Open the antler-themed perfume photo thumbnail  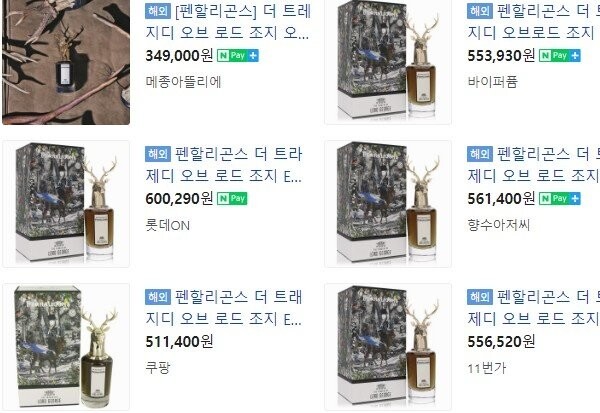66,62
